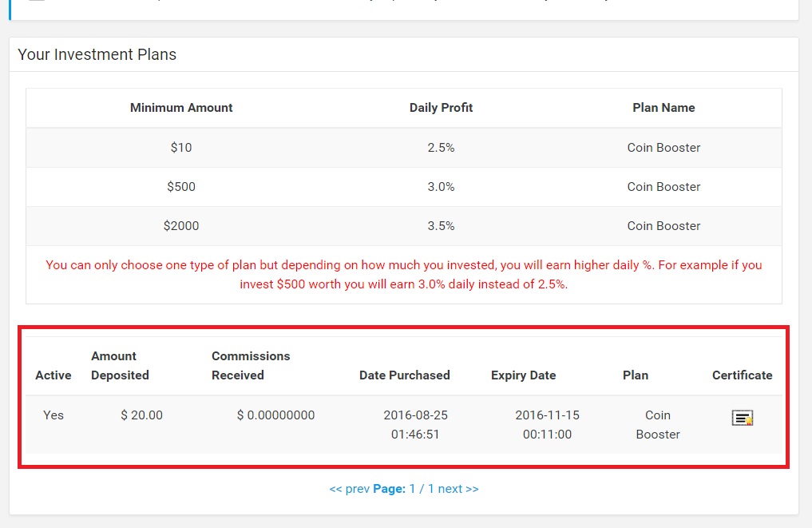Click the $2000 minimum amount cell
Screen dimensions: 812x528
pos(181,226)
